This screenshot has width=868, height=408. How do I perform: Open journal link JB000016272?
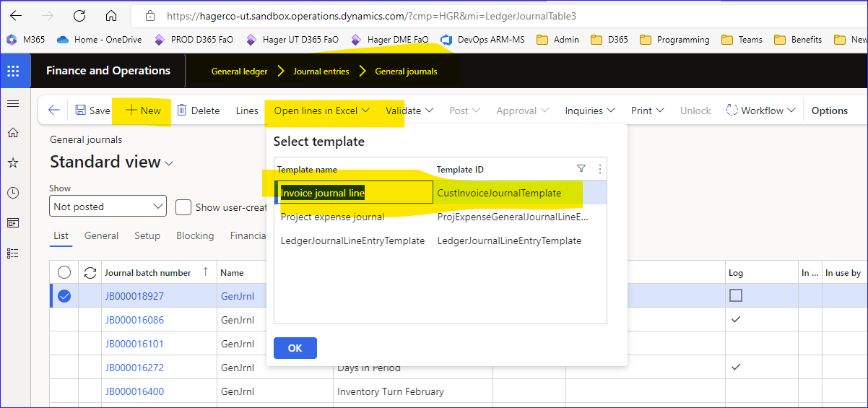(134, 368)
